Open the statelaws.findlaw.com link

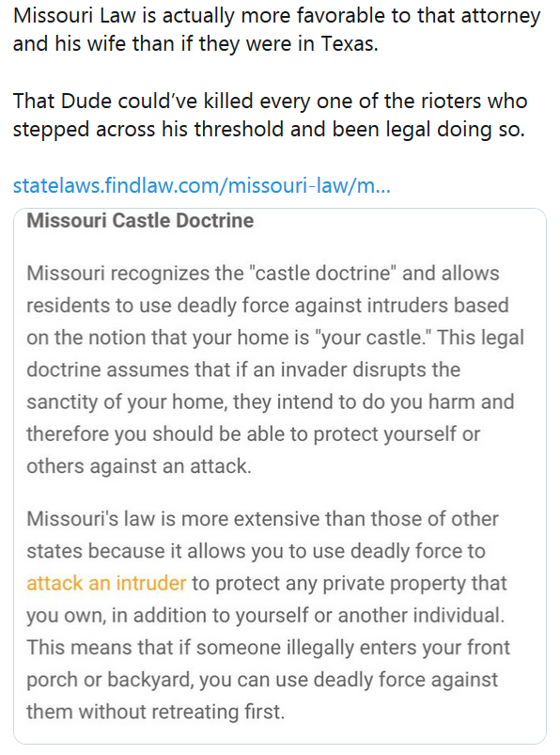pos(202,185)
